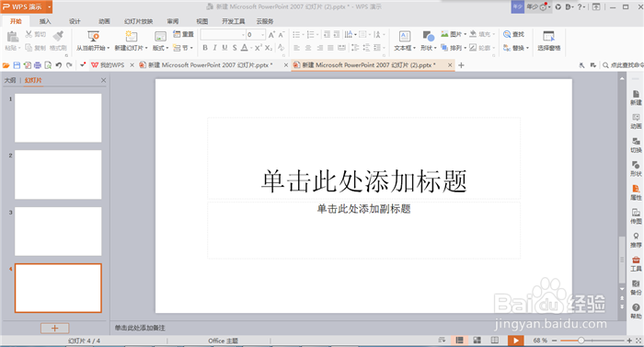Start slideshow from current slide (从当前开始) icon
The height and width of the screenshot is (347, 644).
click(93, 36)
